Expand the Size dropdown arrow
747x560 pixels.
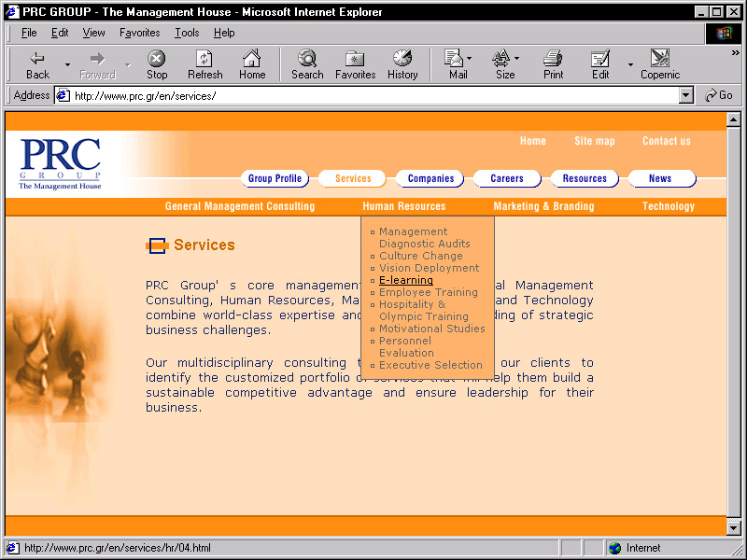click(x=517, y=58)
